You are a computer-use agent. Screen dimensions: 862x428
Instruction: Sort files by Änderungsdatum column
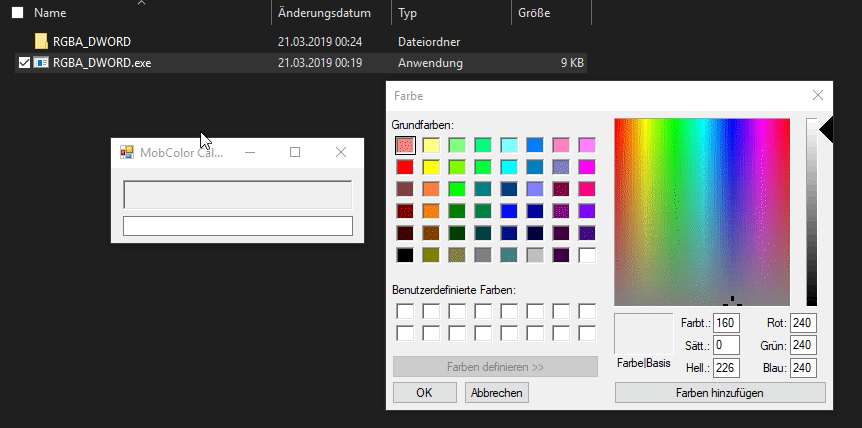[324, 13]
